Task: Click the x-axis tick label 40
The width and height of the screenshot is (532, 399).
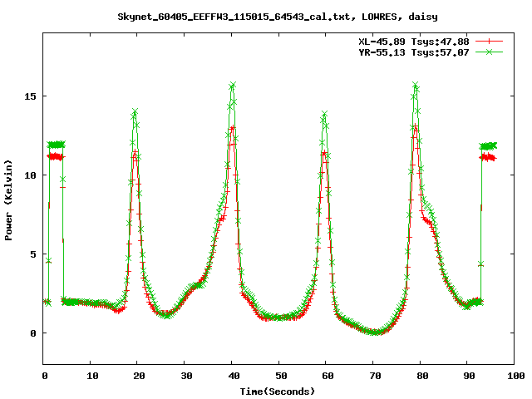Action: pyautogui.click(x=234, y=376)
